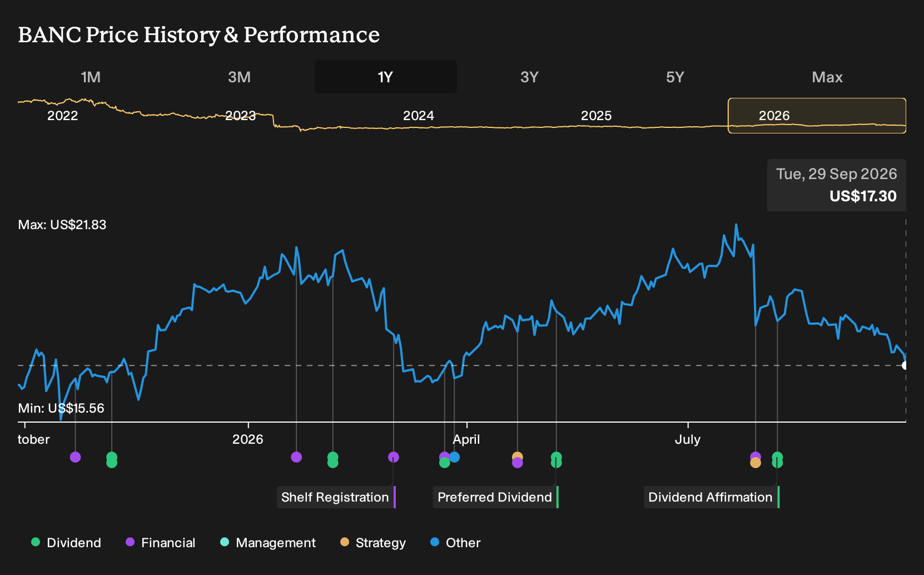
Task: Select the active 1Y range tab
Action: [386, 77]
